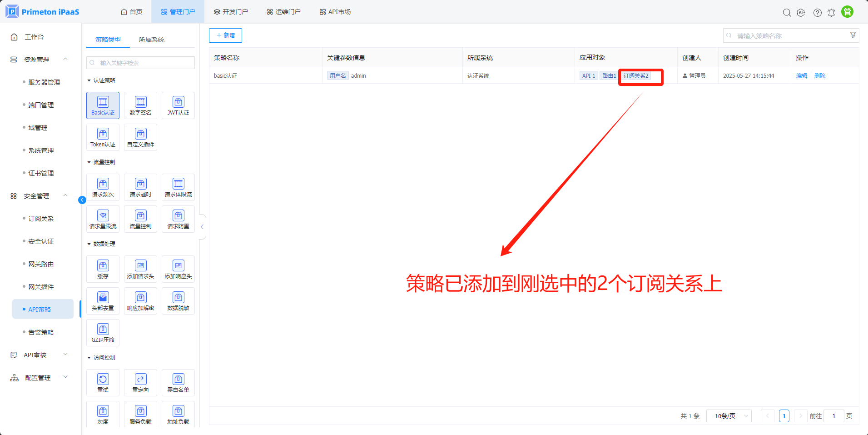The width and height of the screenshot is (868, 435).
Task: Open 订阅关系 in the sidebar
Action: click(x=41, y=219)
